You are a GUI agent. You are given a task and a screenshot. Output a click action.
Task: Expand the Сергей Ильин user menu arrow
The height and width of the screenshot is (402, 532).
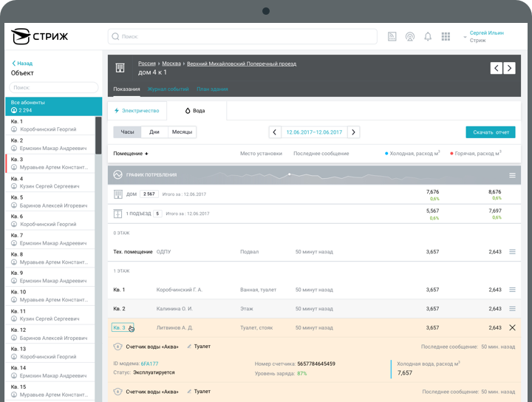pyautogui.click(x=465, y=37)
